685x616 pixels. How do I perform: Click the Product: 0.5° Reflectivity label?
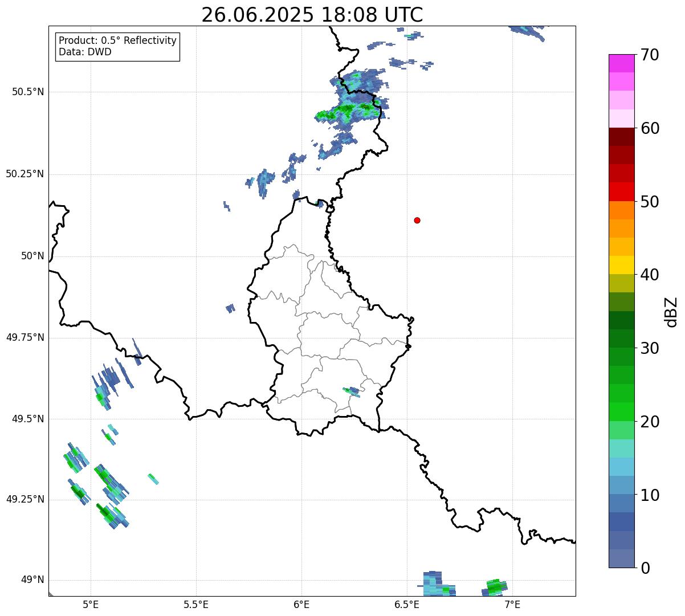click(x=117, y=41)
